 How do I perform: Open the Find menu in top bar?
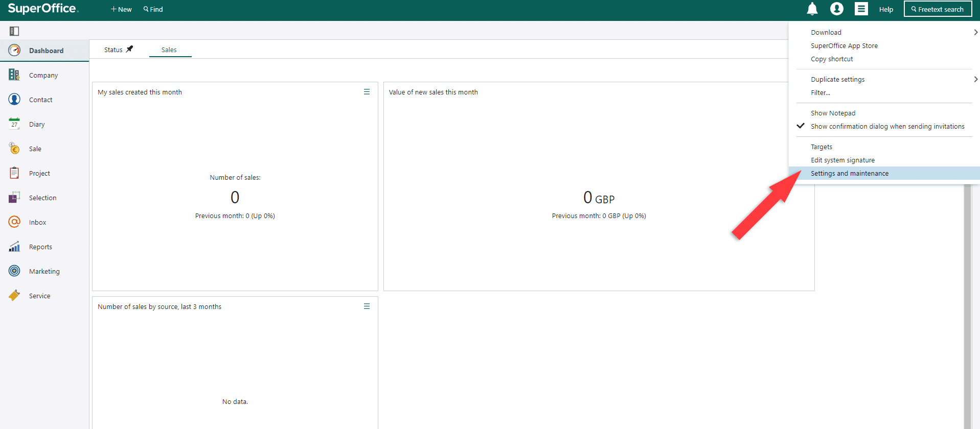[x=153, y=9]
